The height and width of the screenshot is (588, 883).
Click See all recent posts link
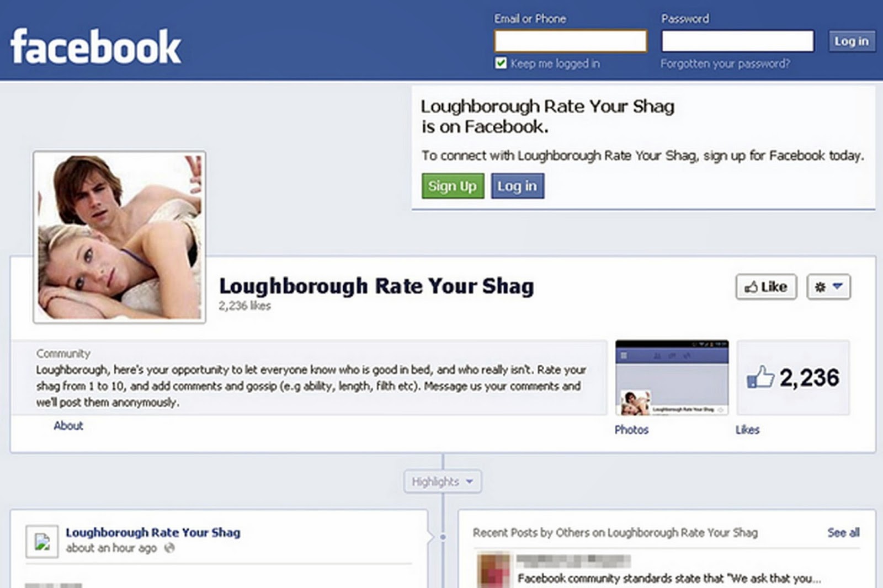coord(843,532)
